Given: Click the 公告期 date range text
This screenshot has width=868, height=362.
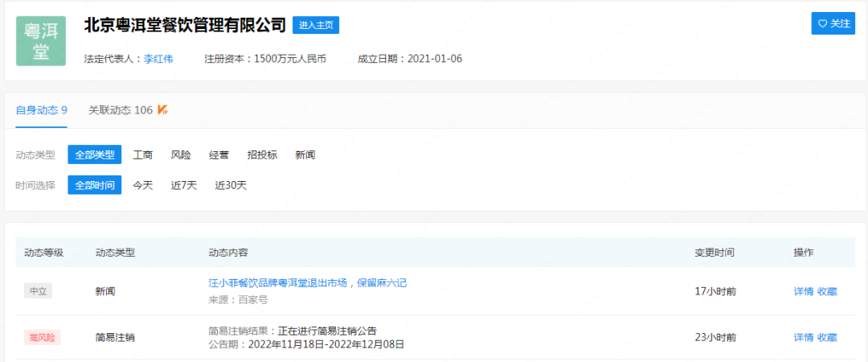Looking at the screenshot, I should coord(307,344).
